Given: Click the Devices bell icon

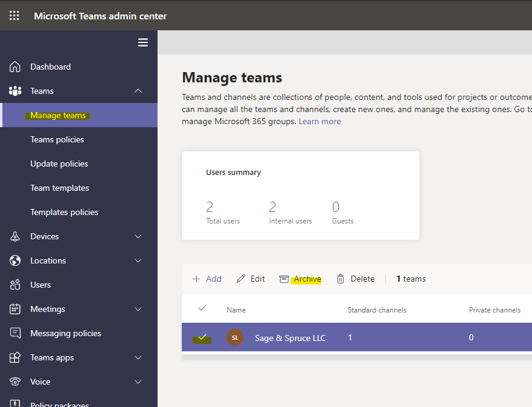Looking at the screenshot, I should coord(15,236).
